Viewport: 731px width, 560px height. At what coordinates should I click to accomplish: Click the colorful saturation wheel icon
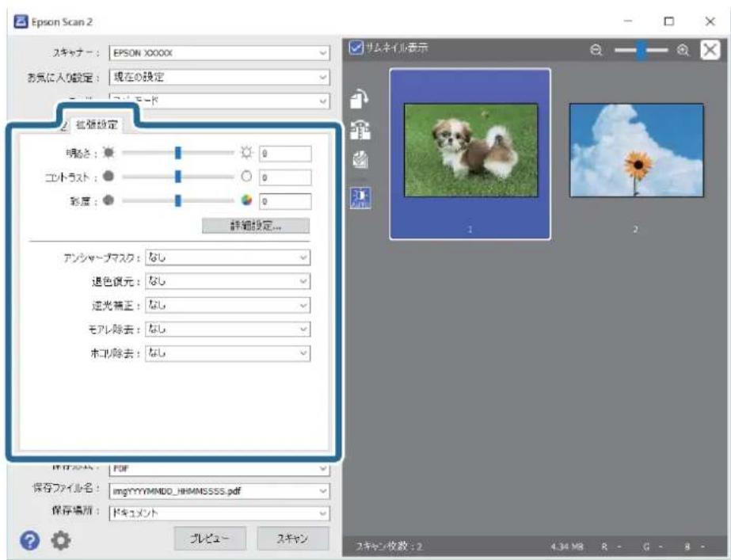click(246, 200)
